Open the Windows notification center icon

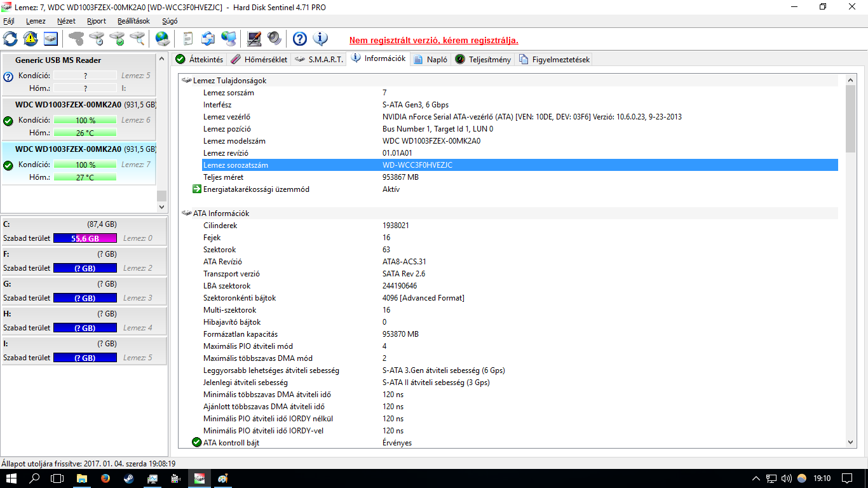[x=846, y=478]
